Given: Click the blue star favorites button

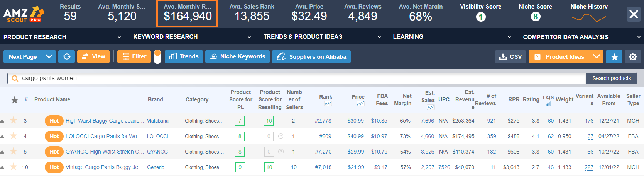Looking at the screenshot, I should point(614,57).
